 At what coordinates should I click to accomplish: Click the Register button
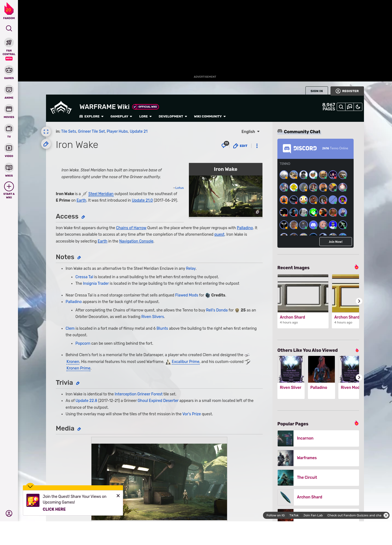click(x=347, y=91)
